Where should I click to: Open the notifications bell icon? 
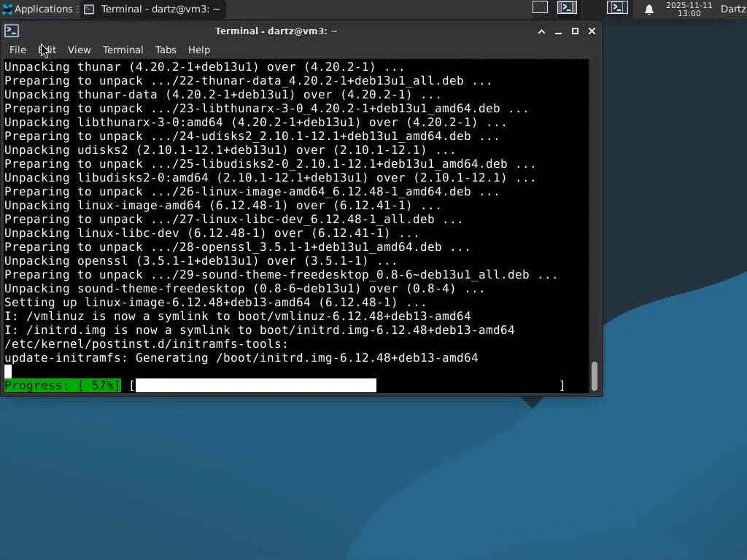[x=649, y=9]
